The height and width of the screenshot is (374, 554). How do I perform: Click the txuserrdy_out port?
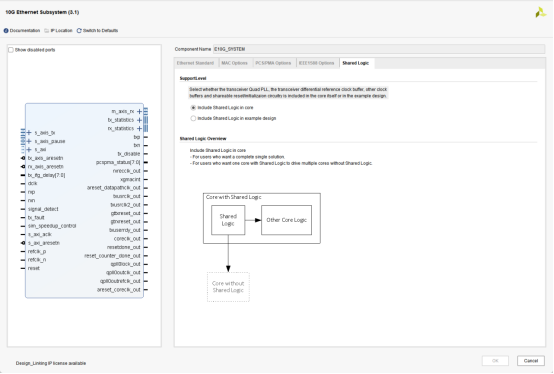(125, 230)
